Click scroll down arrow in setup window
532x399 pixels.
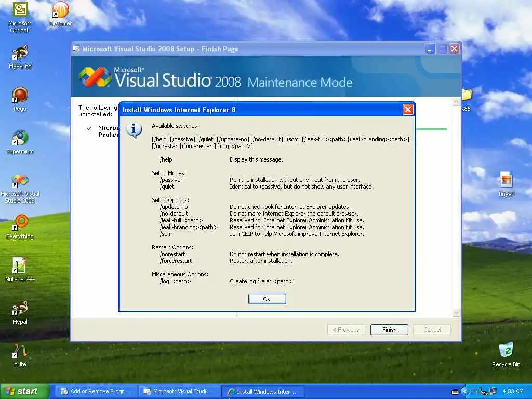click(456, 312)
